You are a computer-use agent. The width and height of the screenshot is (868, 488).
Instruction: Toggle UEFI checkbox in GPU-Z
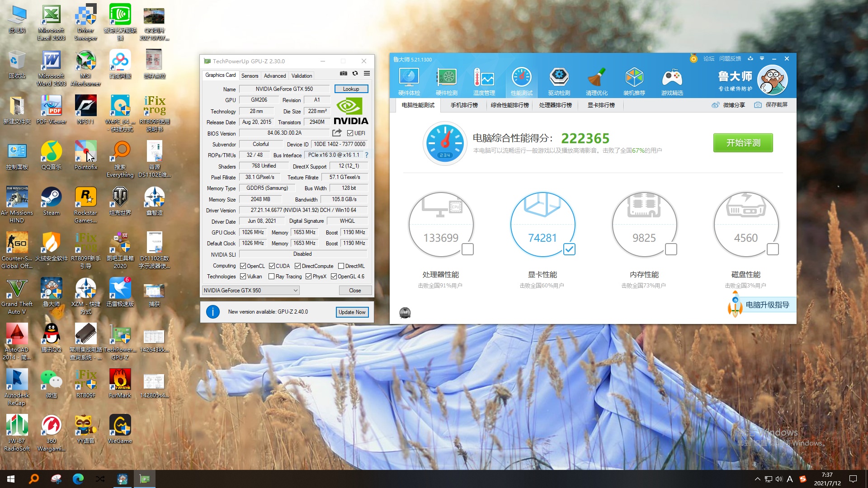click(350, 133)
